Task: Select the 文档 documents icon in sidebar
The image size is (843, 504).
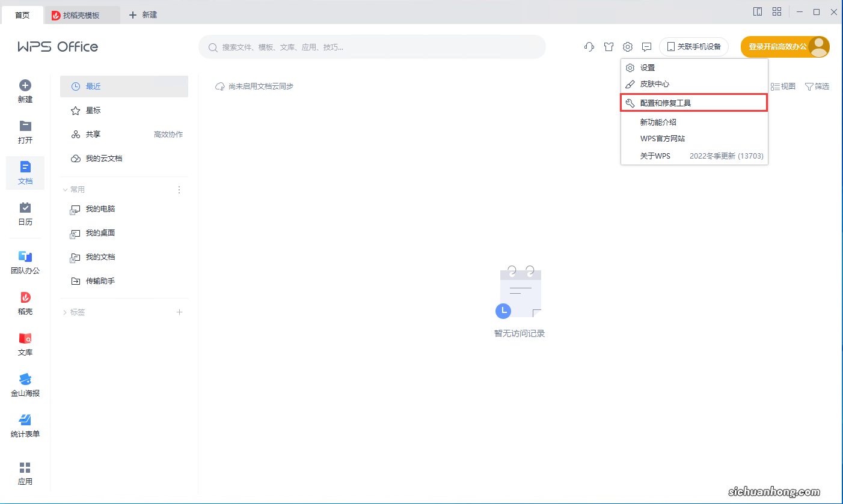Action: click(x=25, y=166)
